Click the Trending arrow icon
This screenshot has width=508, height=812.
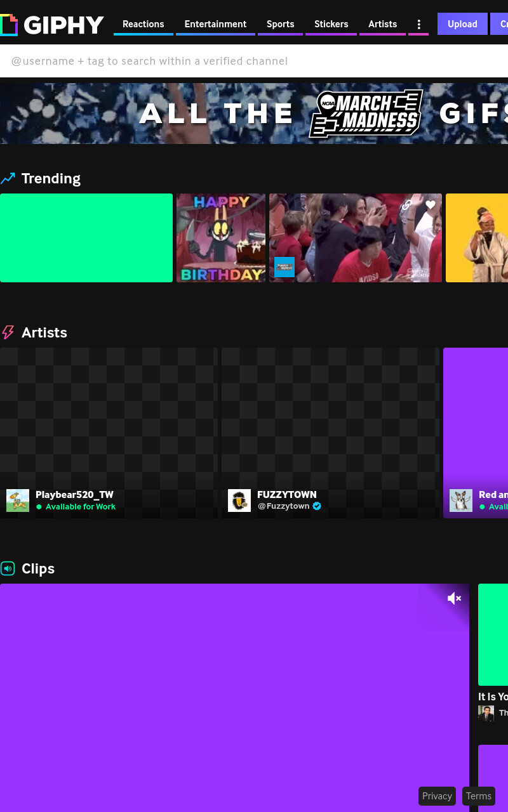click(x=8, y=179)
